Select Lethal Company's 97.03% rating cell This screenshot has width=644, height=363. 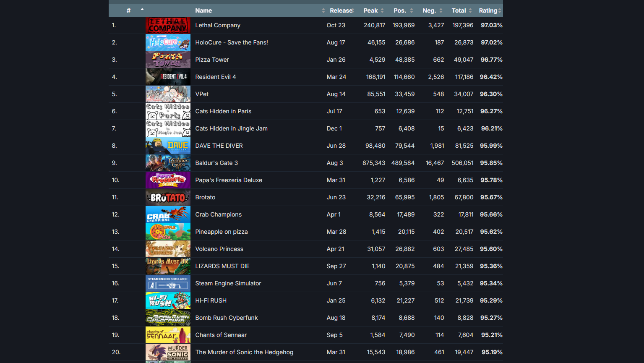click(492, 25)
